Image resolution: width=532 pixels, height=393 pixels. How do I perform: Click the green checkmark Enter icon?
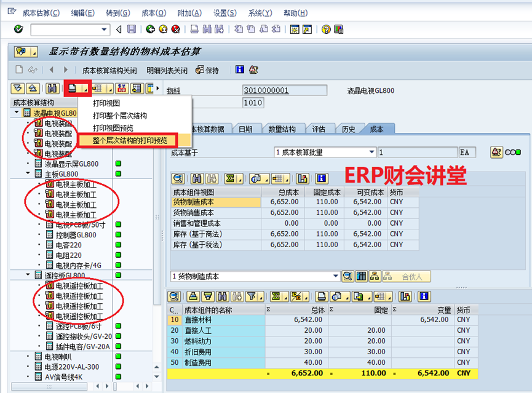[18, 29]
